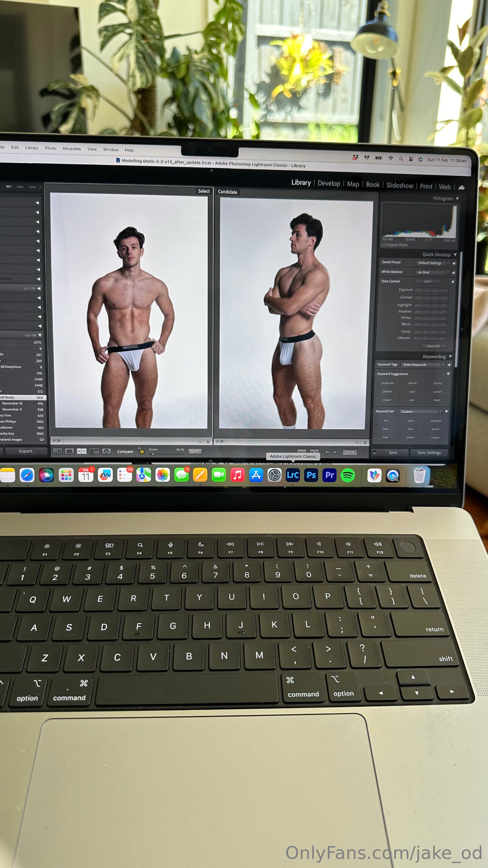Open People view face icon
This screenshot has width=488, height=868.
point(107,451)
